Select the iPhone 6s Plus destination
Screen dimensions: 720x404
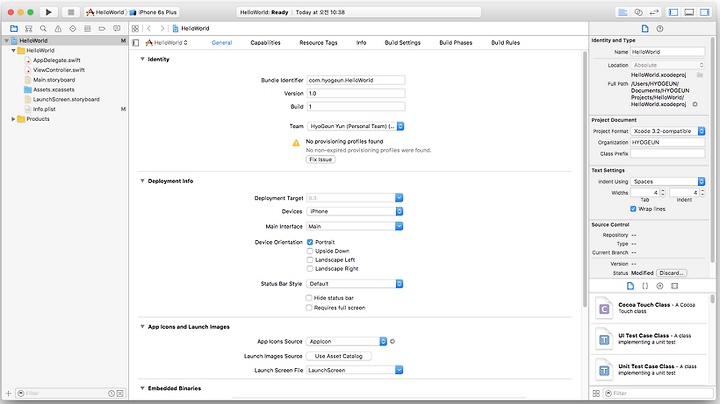click(x=153, y=12)
